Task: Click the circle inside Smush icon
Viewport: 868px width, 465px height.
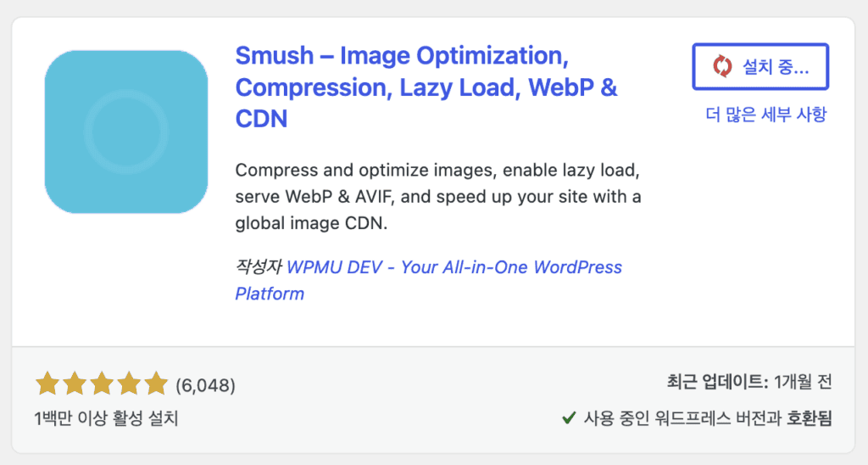Action: point(126,132)
